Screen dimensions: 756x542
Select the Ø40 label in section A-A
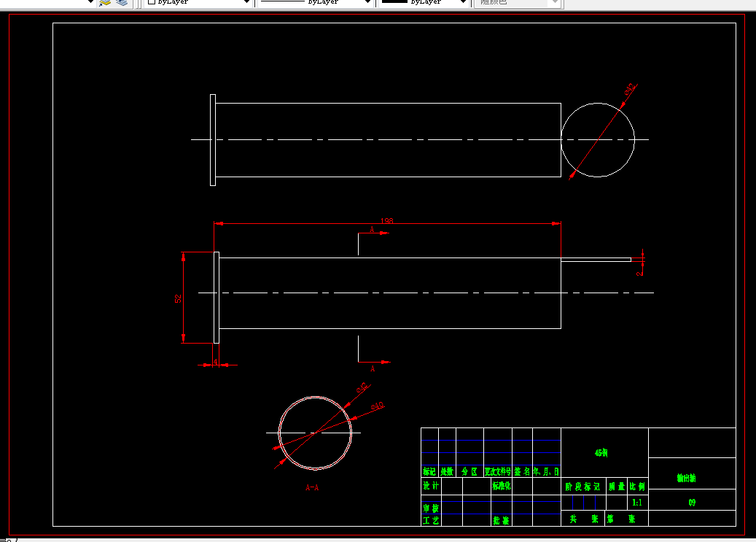coord(378,406)
